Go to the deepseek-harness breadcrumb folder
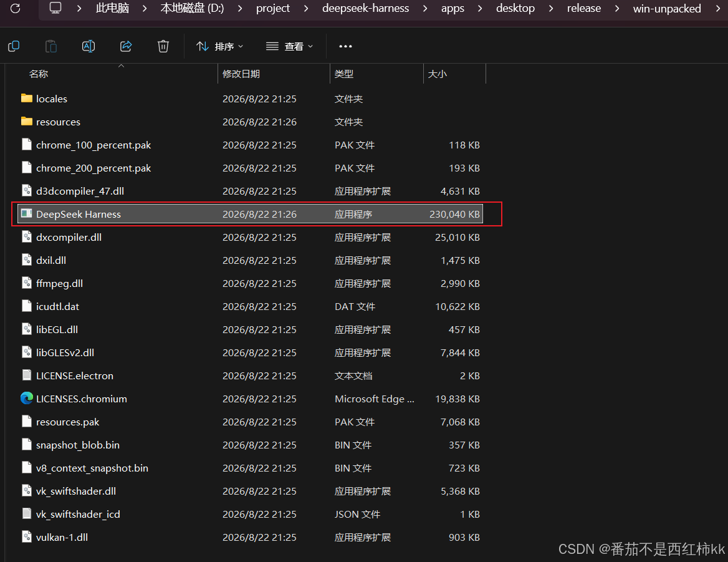This screenshot has height=562, width=728. pos(366,8)
